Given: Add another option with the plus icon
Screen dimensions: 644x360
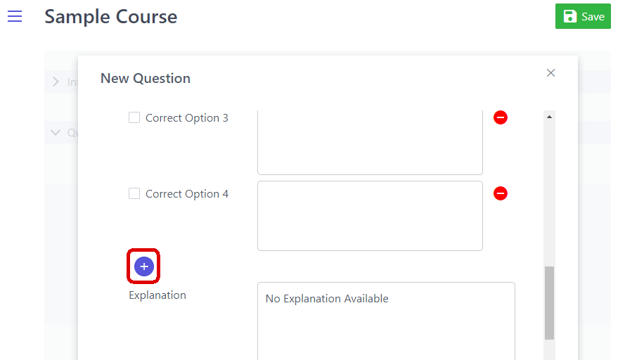Looking at the screenshot, I should pos(144,266).
